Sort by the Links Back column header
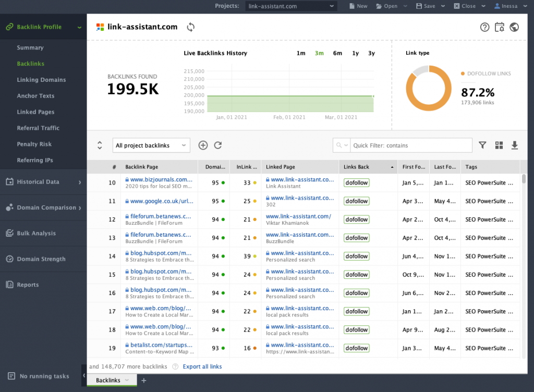Screen dimensions: 534x392 (x=368, y=167)
